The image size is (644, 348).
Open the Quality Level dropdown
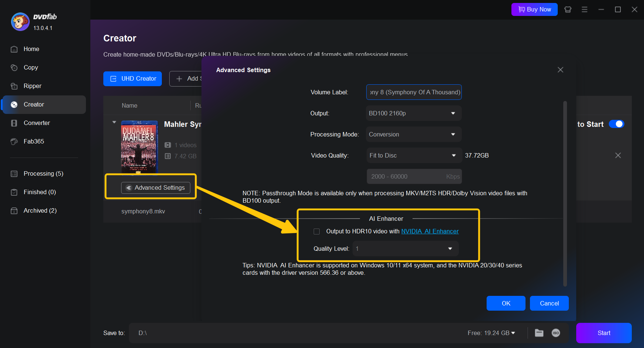[406, 249]
